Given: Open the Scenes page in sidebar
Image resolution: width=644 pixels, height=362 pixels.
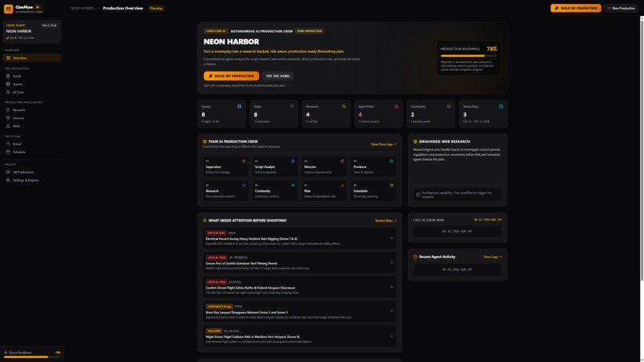Looking at the screenshot, I should [32, 84].
